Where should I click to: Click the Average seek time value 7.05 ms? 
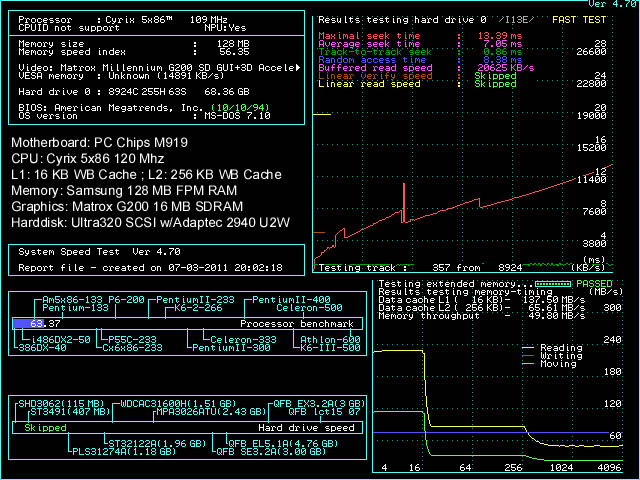[x=502, y=44]
